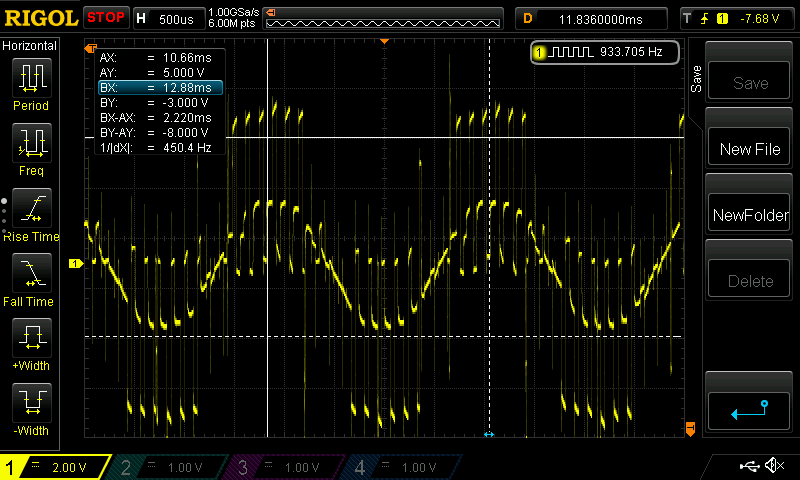Select the Period measurement icon
This screenshot has width=800, height=480.
[x=32, y=78]
